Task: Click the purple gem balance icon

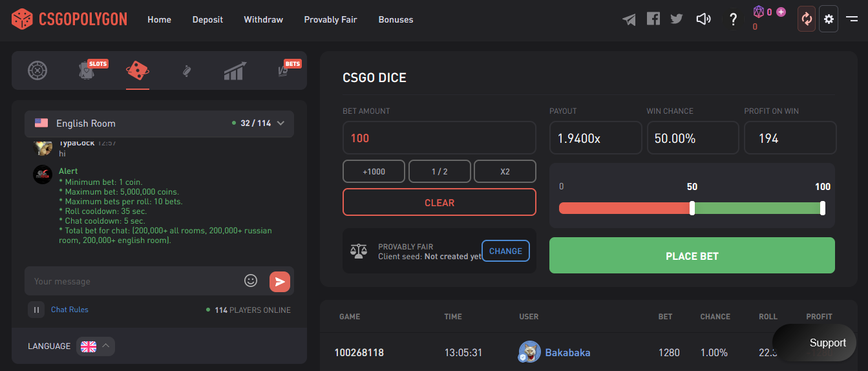Action: click(x=759, y=12)
